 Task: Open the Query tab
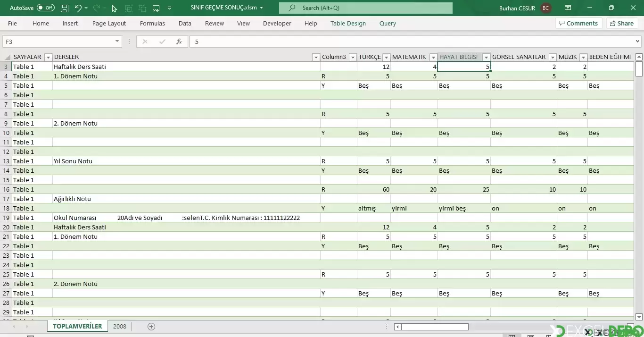[x=388, y=23]
